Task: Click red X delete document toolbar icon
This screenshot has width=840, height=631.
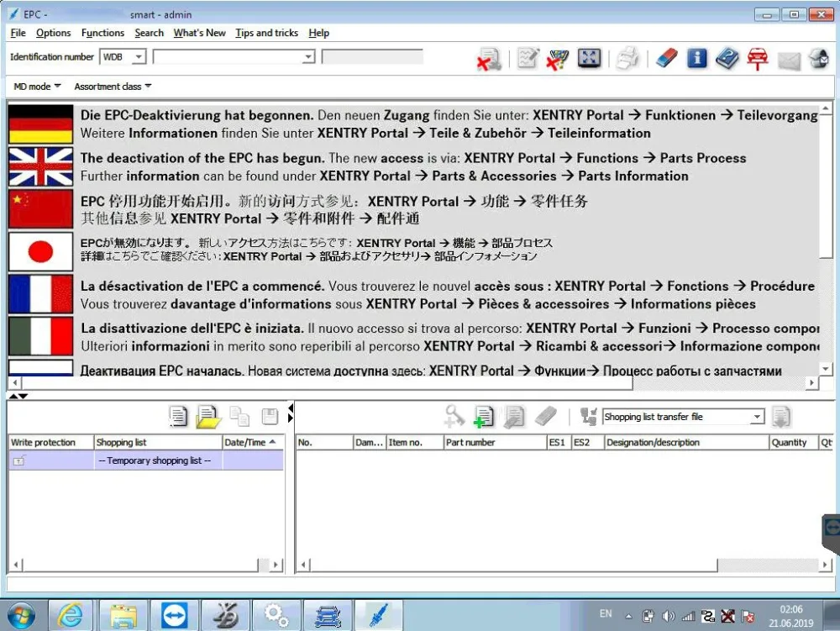Action: point(489,59)
